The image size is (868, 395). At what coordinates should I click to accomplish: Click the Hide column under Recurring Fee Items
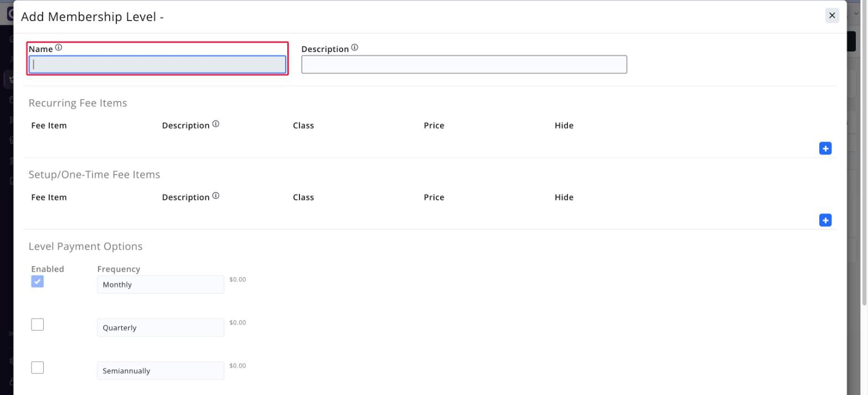564,126
